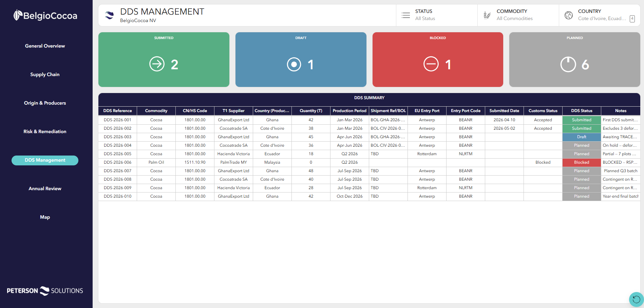Click the Peterson Solutions logo
The image size is (644, 308).
coord(45,291)
